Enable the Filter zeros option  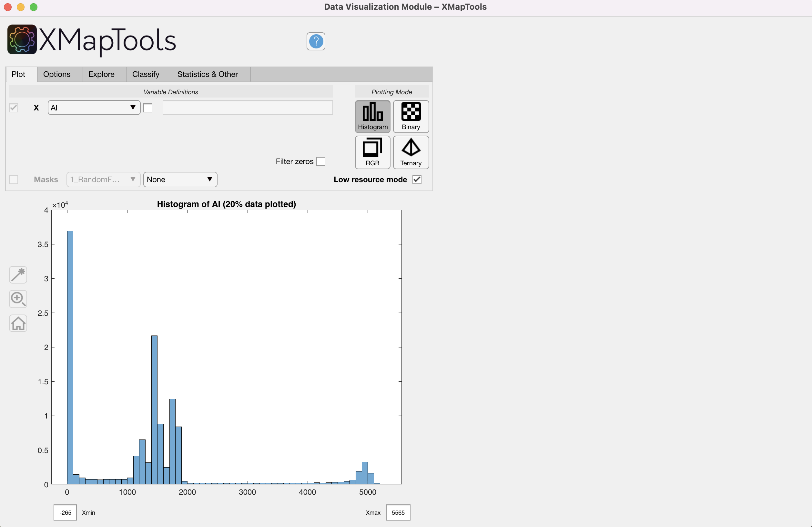(321, 161)
